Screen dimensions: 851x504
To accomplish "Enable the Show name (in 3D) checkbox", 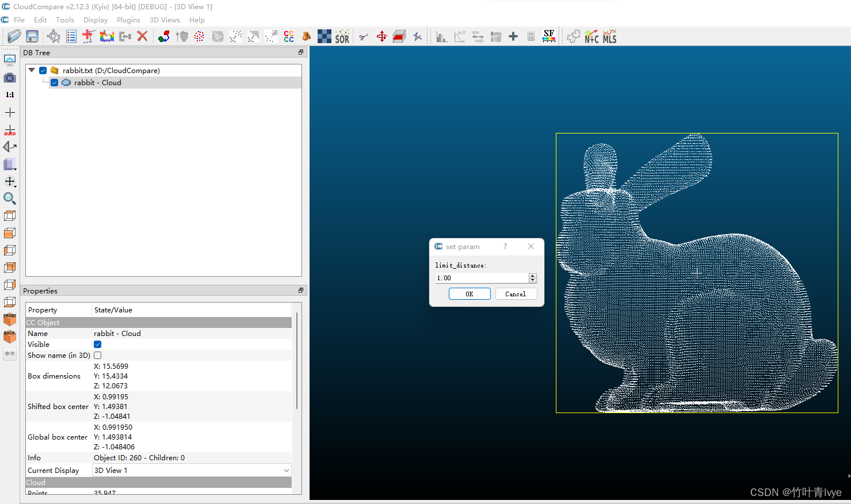I will (98, 356).
